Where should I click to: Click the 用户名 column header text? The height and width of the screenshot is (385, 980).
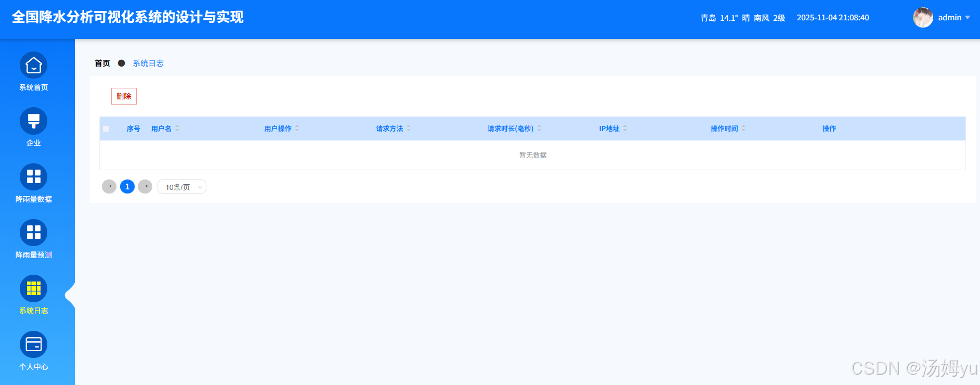tap(161, 129)
